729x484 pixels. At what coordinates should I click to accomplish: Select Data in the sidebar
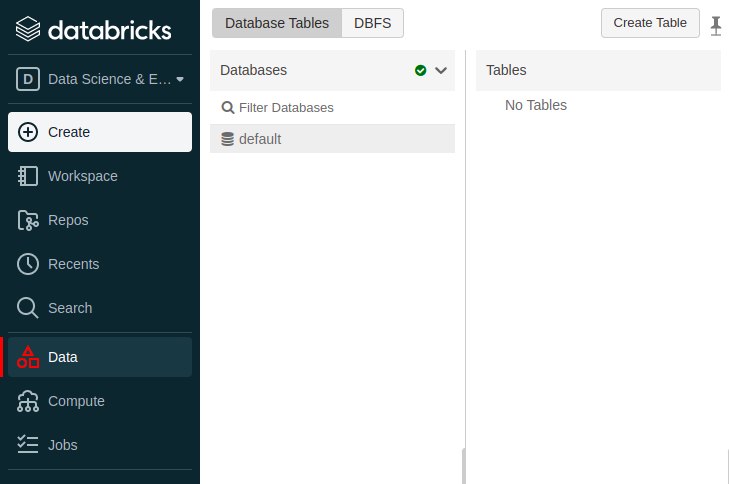(100, 357)
